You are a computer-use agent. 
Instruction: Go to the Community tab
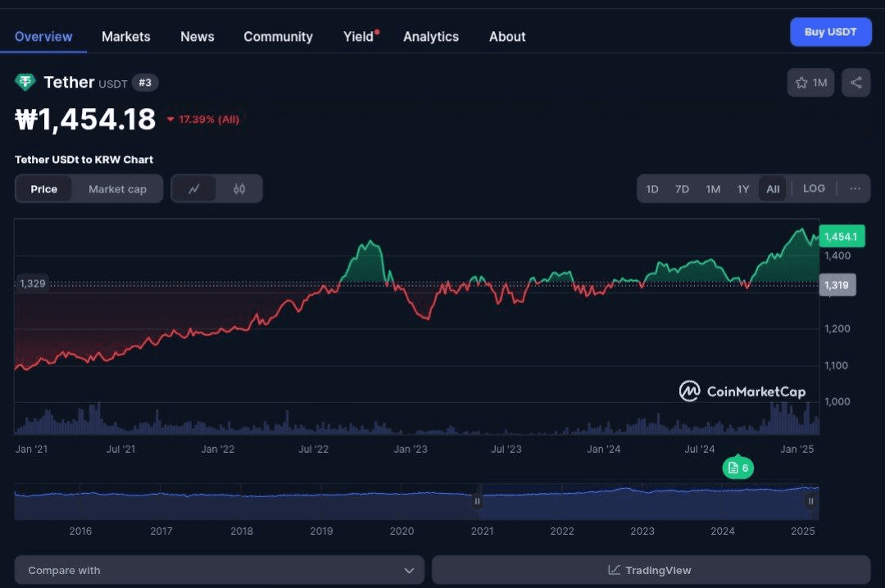point(279,37)
